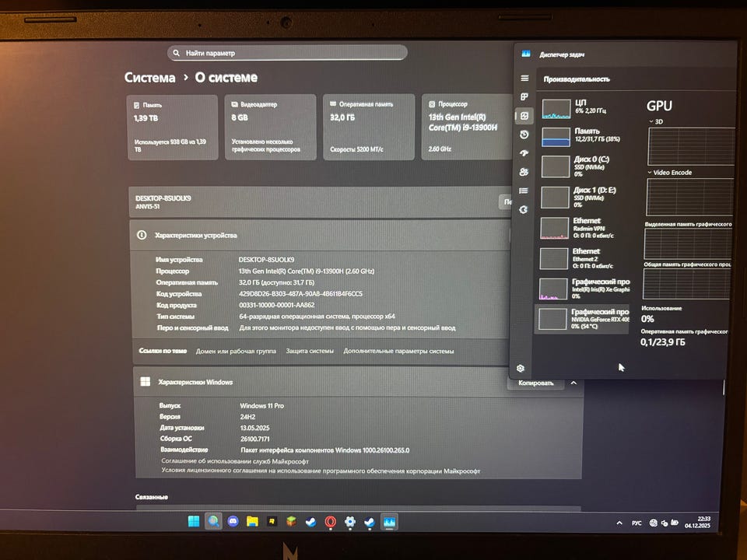Focus the 'Найти параметр' search box
The height and width of the screenshot is (560, 747).
pos(287,53)
